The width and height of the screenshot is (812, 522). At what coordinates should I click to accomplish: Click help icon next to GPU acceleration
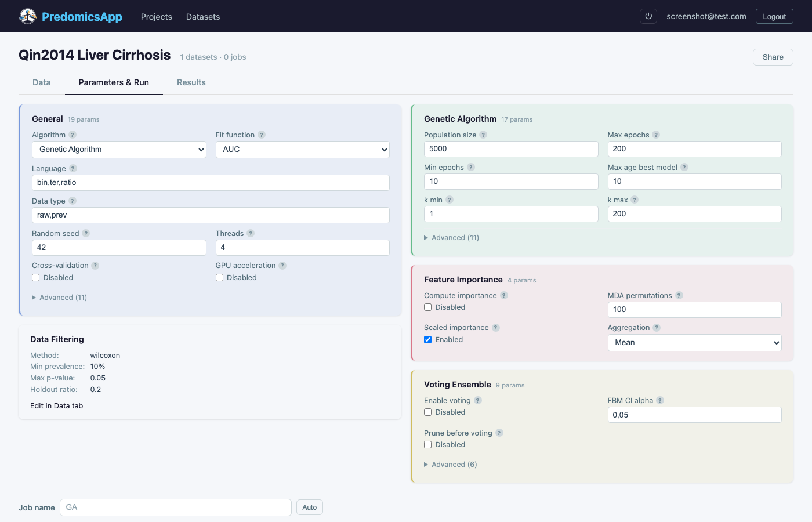click(282, 266)
